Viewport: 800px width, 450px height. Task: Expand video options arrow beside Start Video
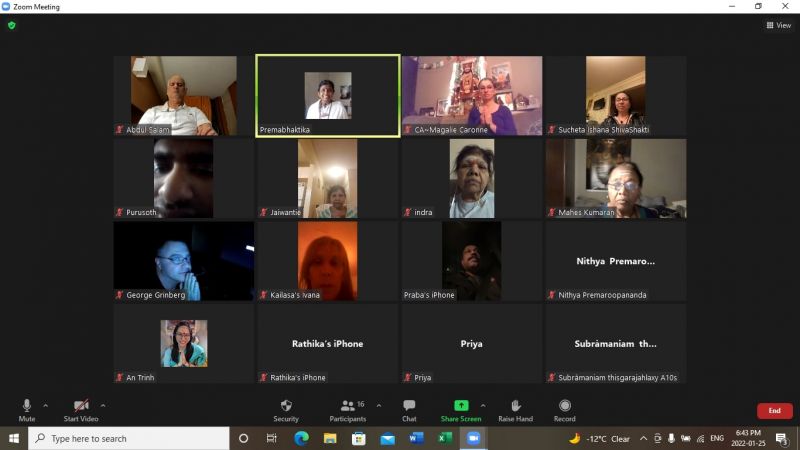click(103, 405)
